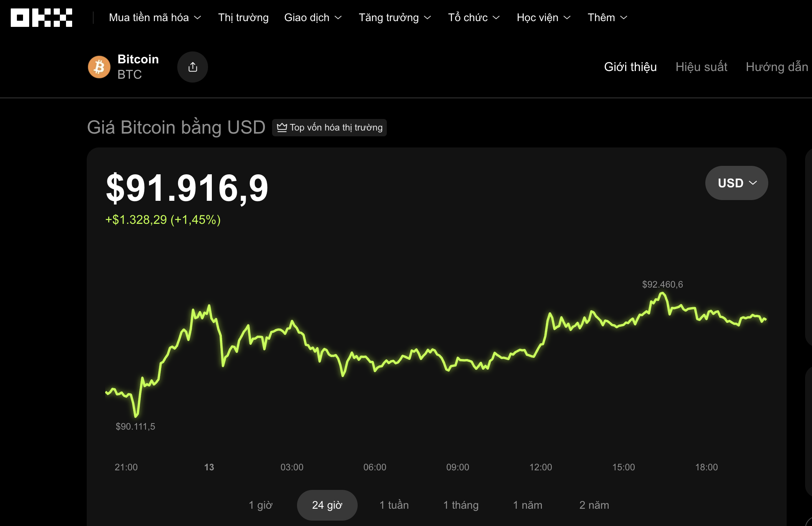This screenshot has width=812, height=526.
Task: Select the '1 giờ' time range
Action: (261, 505)
